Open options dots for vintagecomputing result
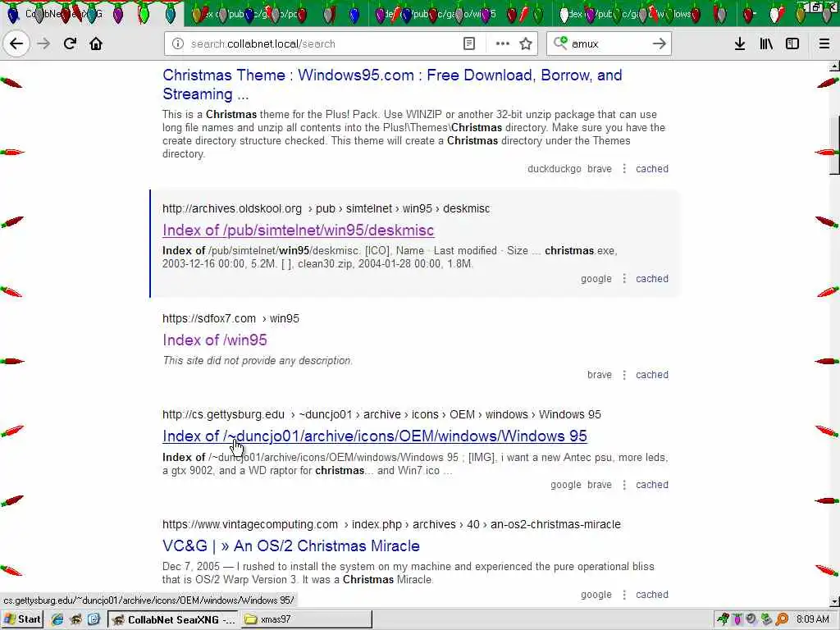The height and width of the screenshot is (630, 840). pyautogui.click(x=624, y=594)
